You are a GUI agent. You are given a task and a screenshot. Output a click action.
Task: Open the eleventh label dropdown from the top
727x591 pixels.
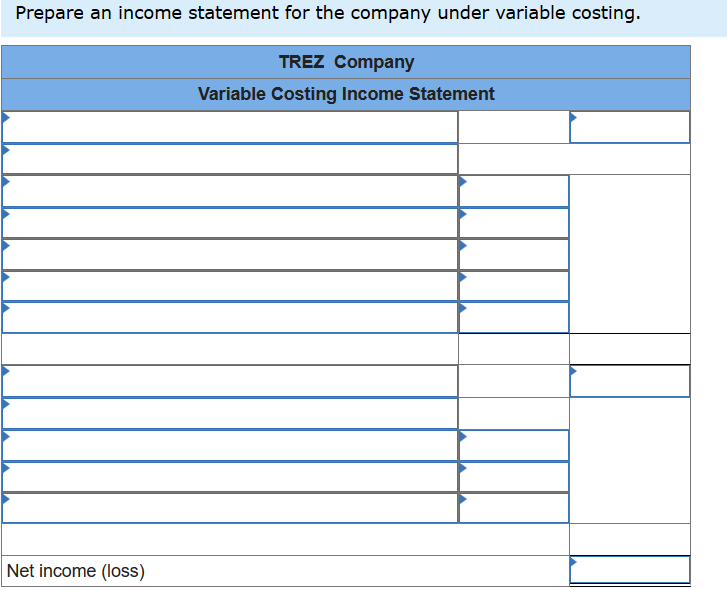click(230, 477)
